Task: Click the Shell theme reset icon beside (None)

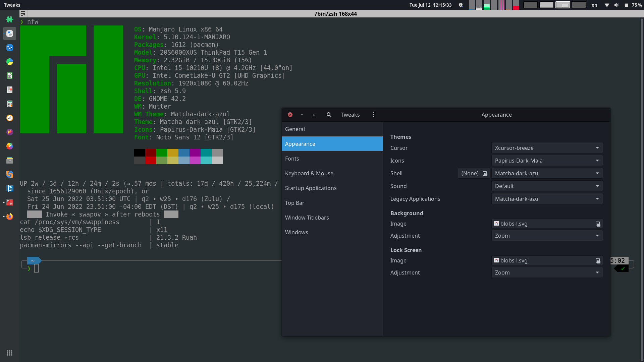Action: coord(484,173)
